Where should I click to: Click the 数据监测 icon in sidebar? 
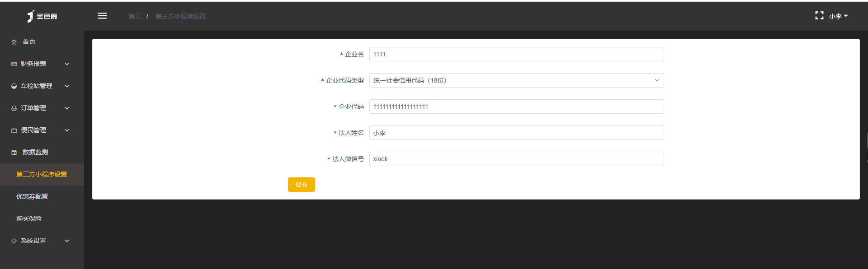[14, 153]
